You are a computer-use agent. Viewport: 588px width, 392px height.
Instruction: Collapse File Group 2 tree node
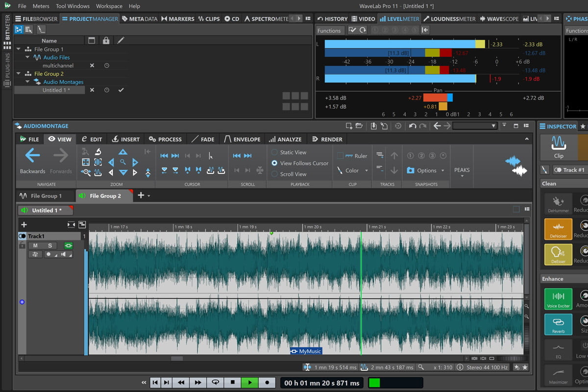pyautogui.click(x=19, y=73)
